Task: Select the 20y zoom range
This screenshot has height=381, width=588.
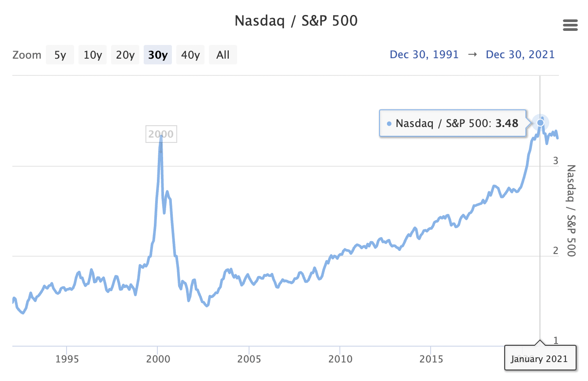Action: point(125,55)
